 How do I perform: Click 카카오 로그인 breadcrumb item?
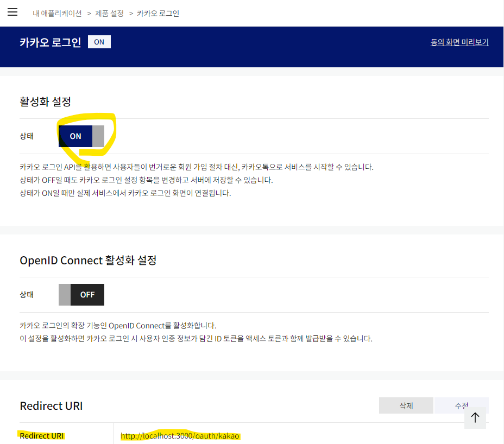point(158,14)
